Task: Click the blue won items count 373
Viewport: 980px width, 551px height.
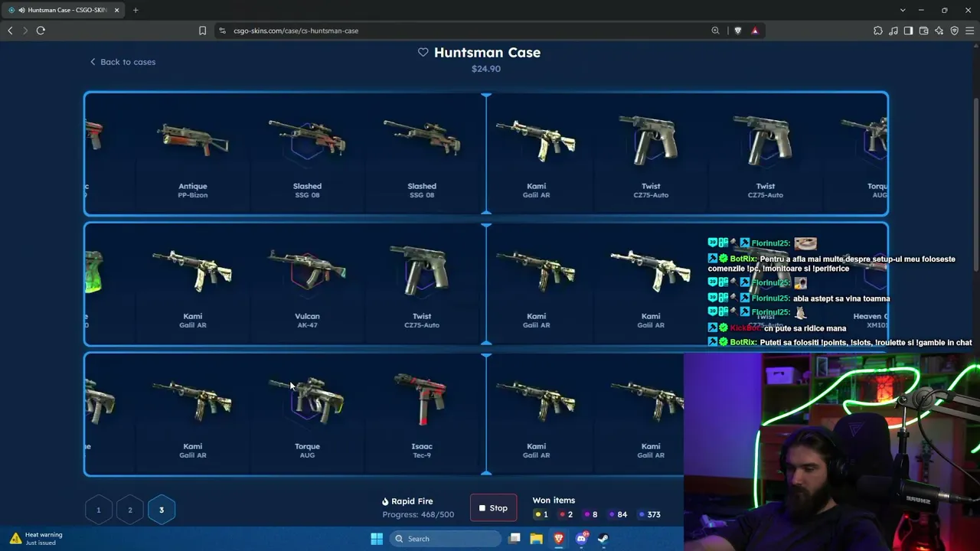Action: click(x=649, y=514)
